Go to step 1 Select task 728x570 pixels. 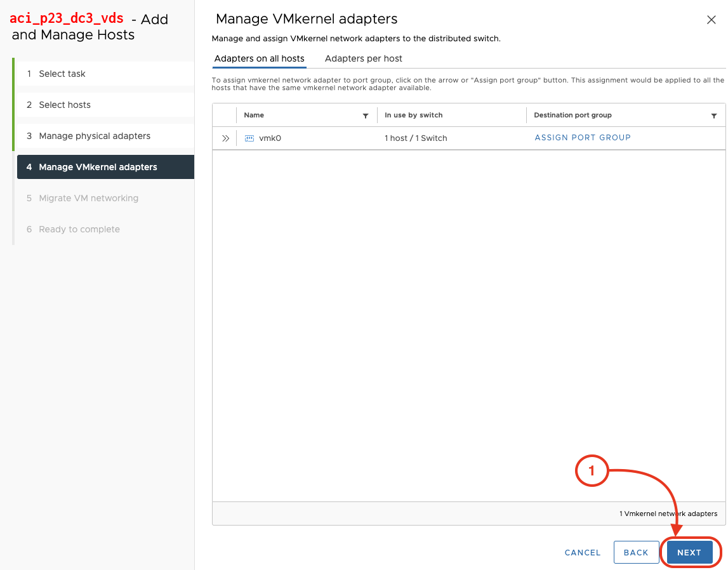(62, 74)
